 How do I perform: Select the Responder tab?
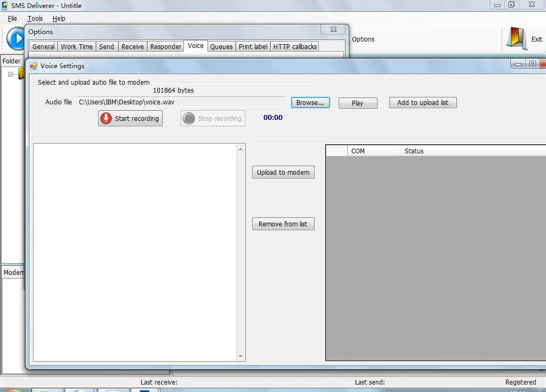click(166, 47)
